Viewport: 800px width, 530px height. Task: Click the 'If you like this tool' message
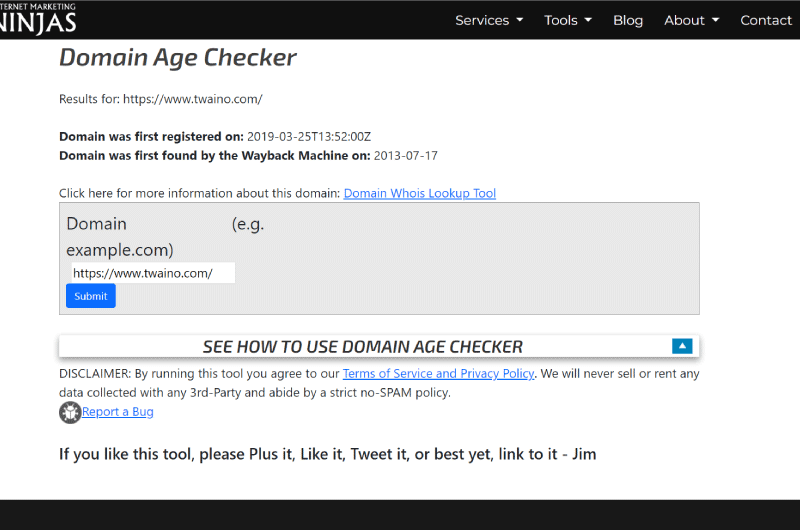click(328, 454)
